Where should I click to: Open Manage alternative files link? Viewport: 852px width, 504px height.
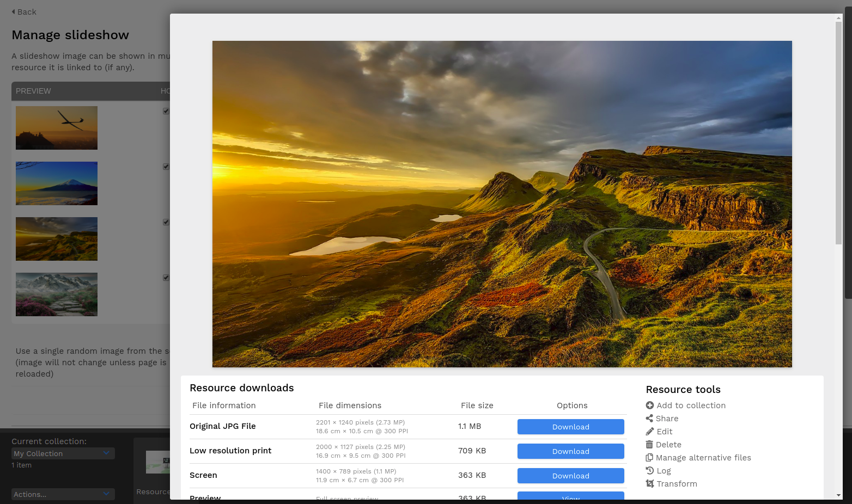(703, 458)
